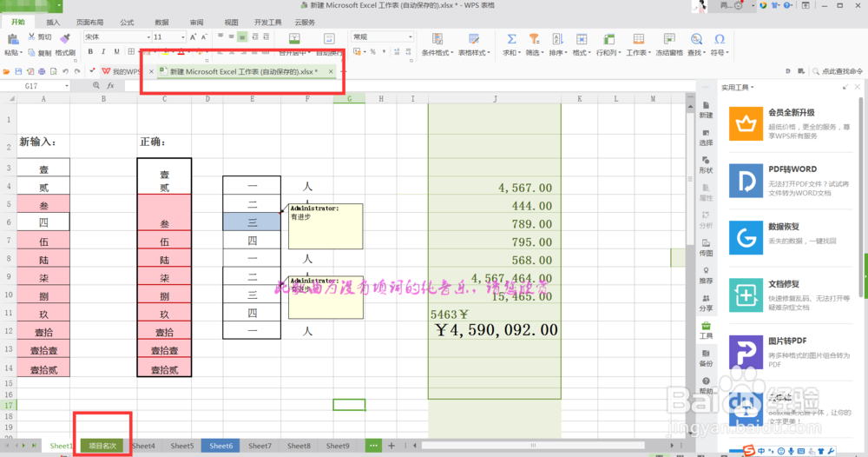
Task: Open the 图片转PDF tool
Action: (791, 352)
